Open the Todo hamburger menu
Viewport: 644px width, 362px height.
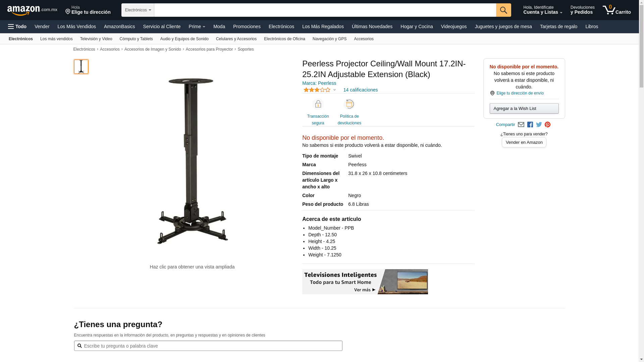click(17, 26)
